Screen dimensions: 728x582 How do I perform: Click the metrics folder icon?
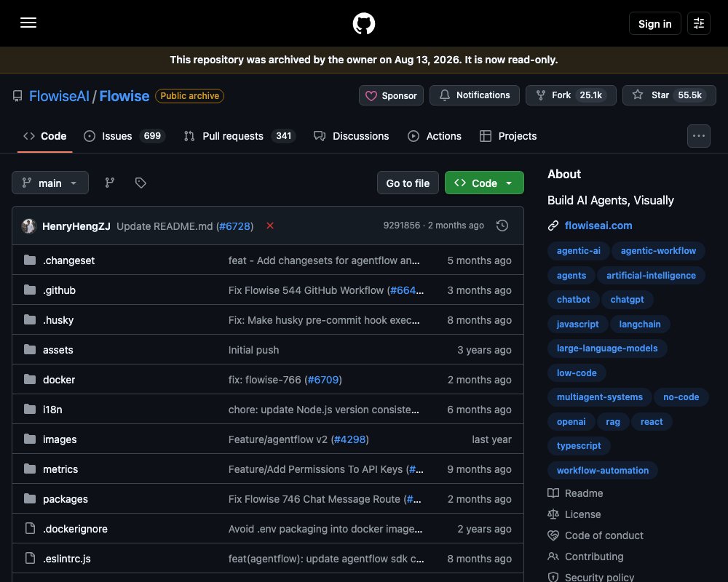[30, 469]
